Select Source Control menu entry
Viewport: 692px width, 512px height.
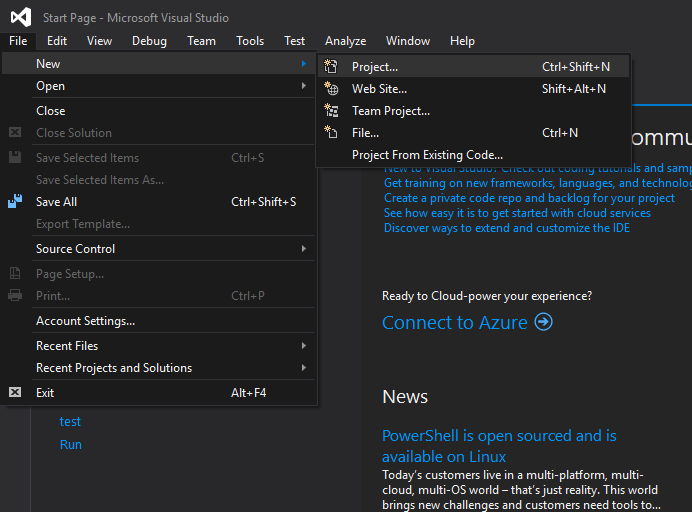point(159,248)
